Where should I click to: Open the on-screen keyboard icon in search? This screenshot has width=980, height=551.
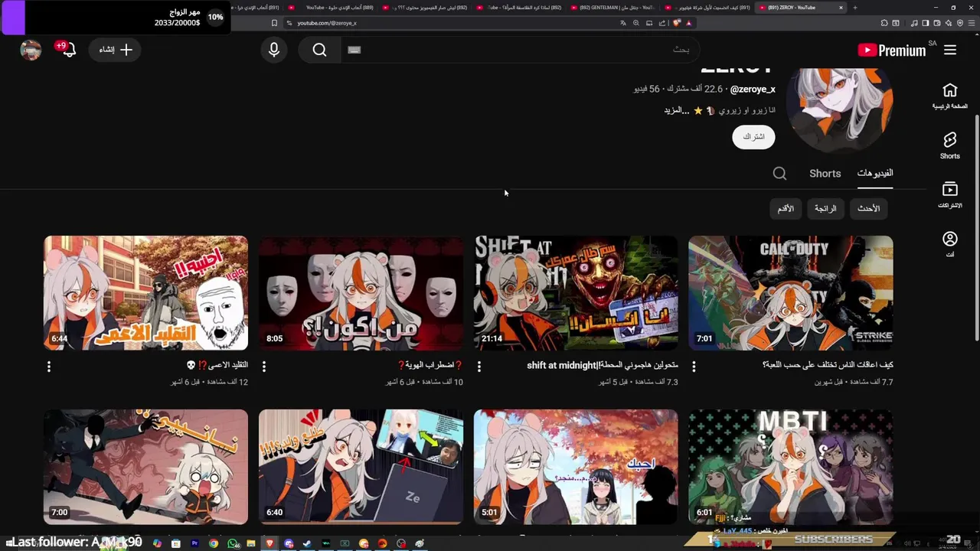(x=354, y=50)
